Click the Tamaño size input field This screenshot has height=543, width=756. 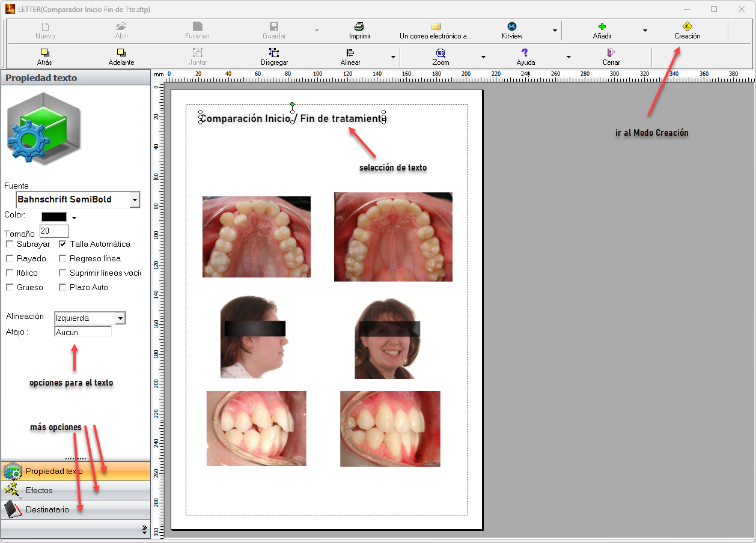[x=54, y=232]
